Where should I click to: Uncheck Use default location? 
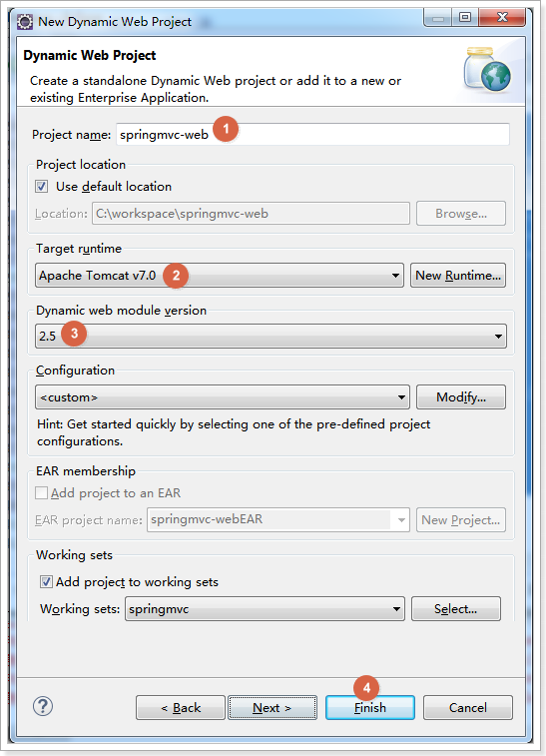[x=42, y=187]
